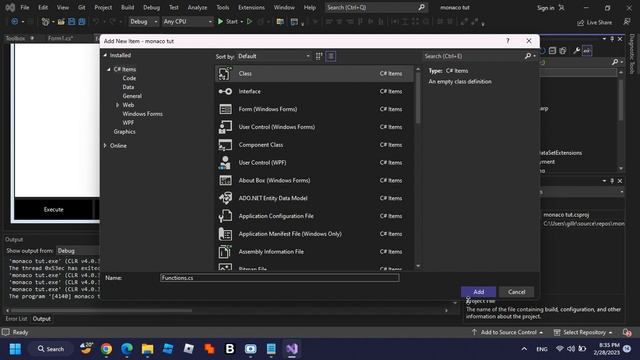Select the User Control (WPF) icon

225,162
